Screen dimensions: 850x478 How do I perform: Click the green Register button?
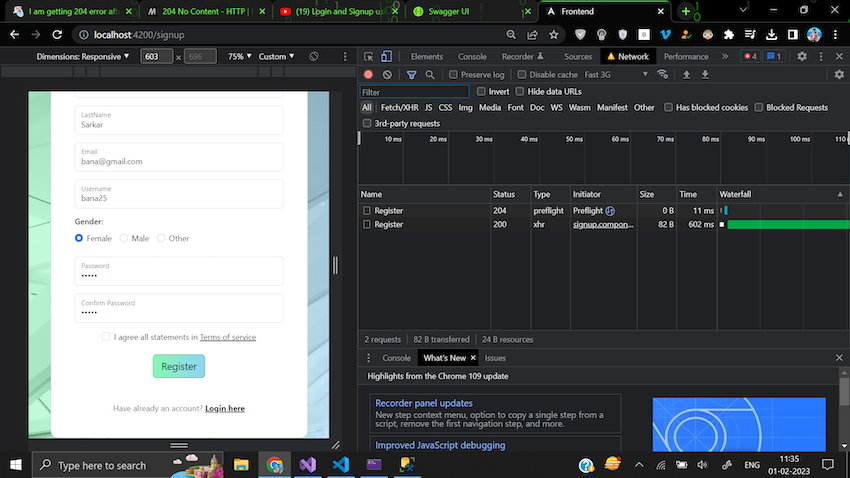[x=179, y=367]
